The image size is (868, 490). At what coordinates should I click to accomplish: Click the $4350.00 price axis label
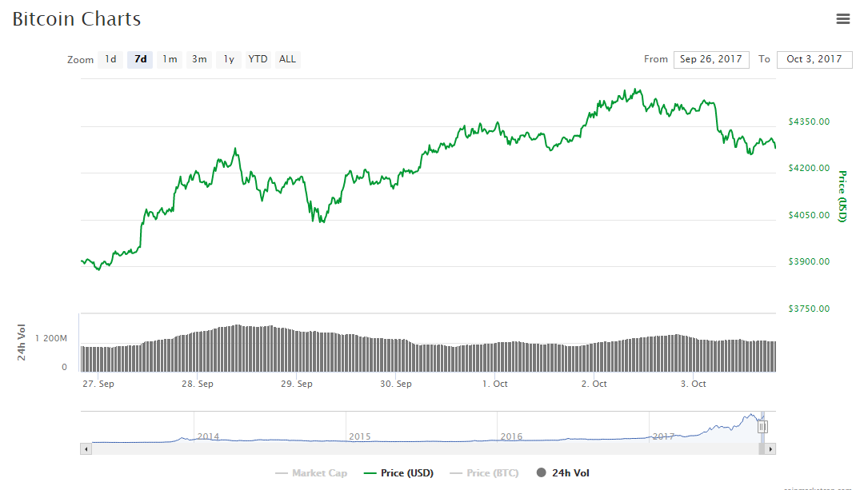click(809, 122)
